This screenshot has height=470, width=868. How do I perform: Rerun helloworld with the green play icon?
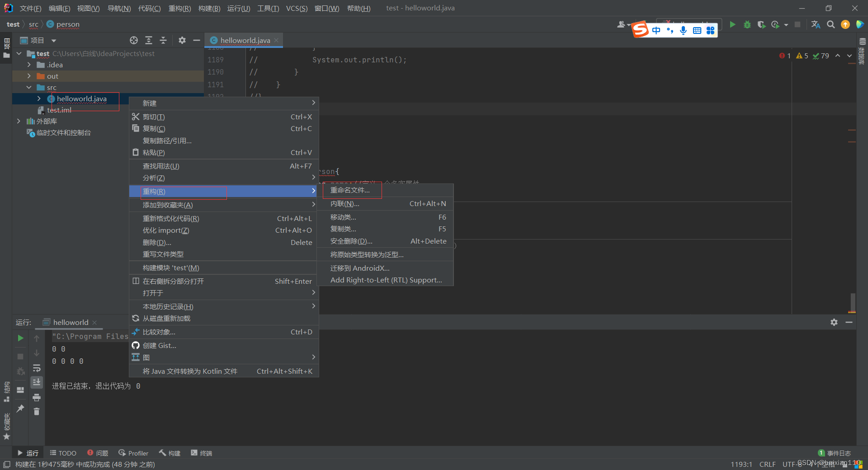coord(20,338)
